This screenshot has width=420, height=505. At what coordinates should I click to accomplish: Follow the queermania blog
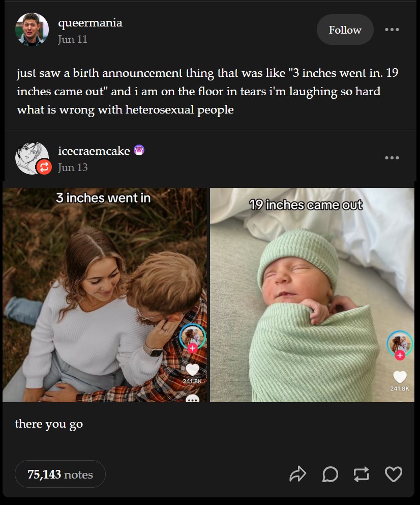(x=345, y=30)
